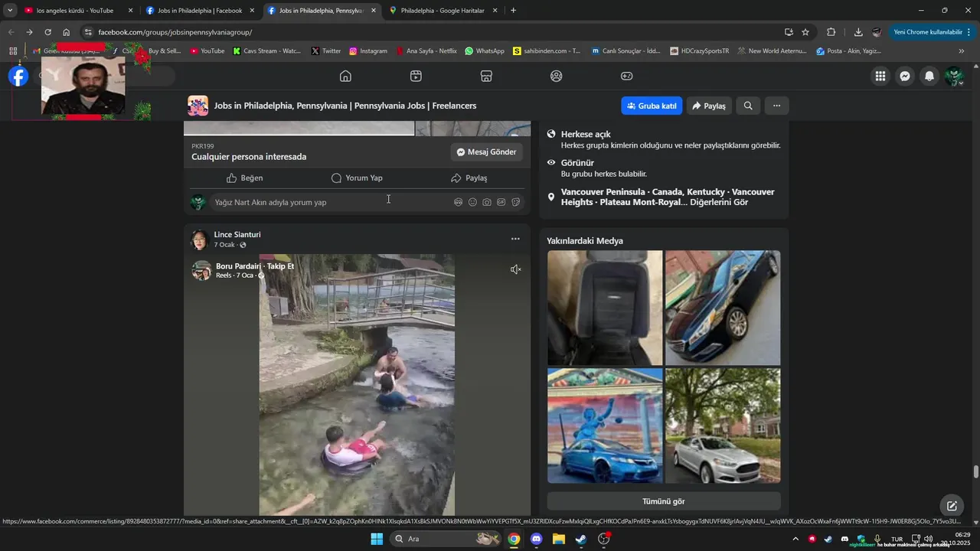Open Steam from the taskbar

pyautogui.click(x=581, y=539)
